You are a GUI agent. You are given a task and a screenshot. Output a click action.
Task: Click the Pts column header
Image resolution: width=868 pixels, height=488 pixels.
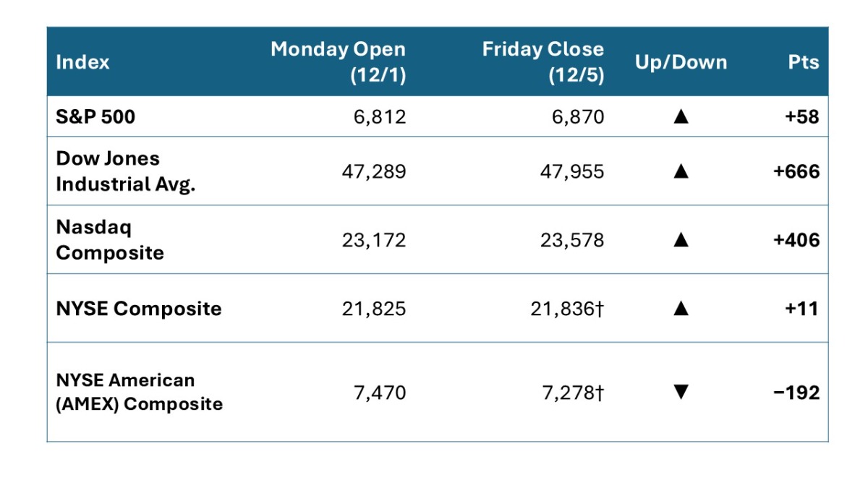[804, 62]
